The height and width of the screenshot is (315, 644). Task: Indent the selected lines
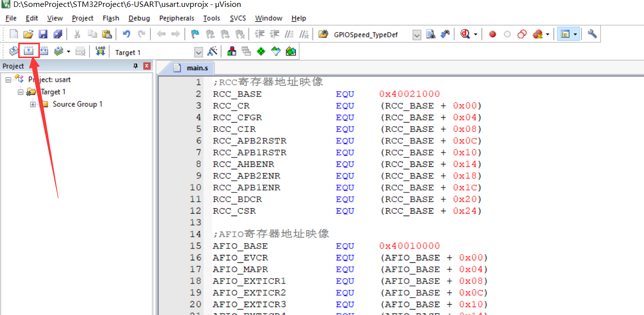pyautogui.click(x=260, y=34)
